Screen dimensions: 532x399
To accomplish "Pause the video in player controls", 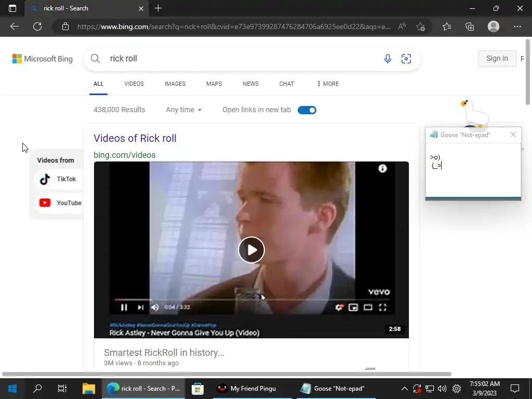I will (124, 308).
